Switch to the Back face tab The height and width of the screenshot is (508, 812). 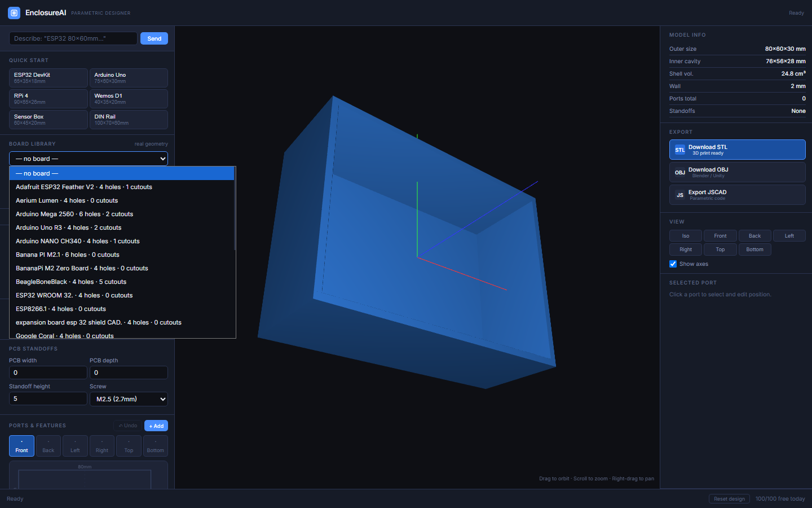point(48,446)
